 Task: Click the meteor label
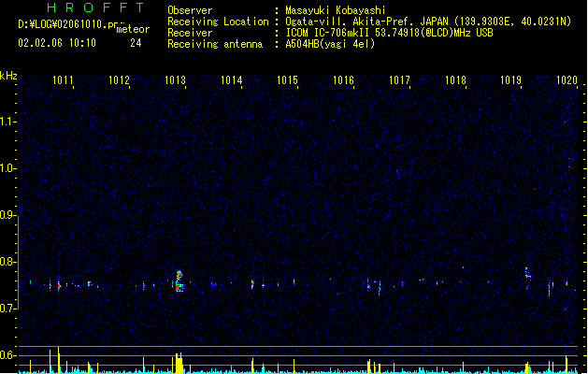click(x=133, y=29)
